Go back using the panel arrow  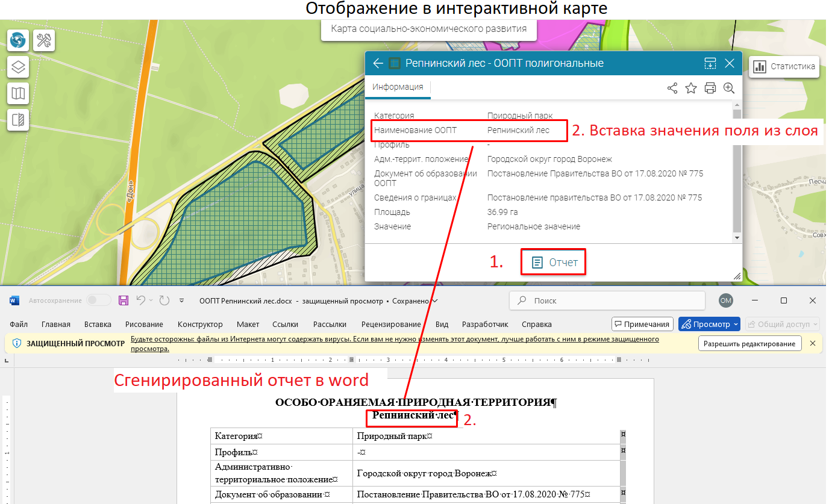[378, 63]
